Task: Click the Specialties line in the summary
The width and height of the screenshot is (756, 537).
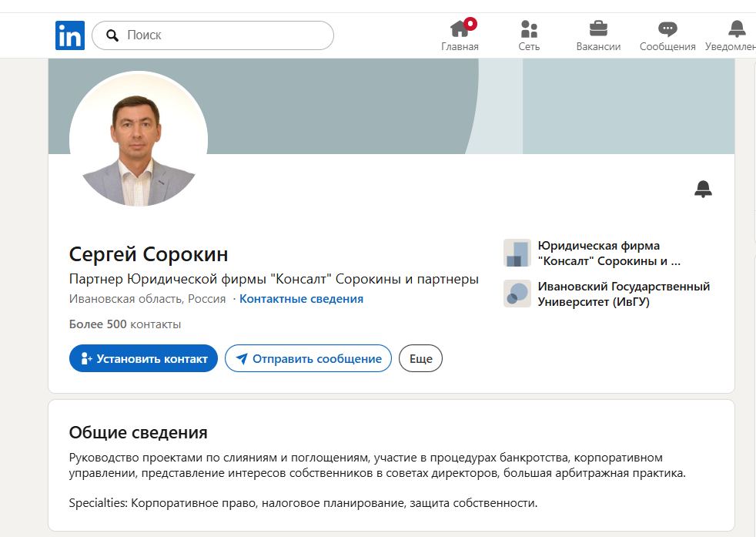Action: (303, 503)
